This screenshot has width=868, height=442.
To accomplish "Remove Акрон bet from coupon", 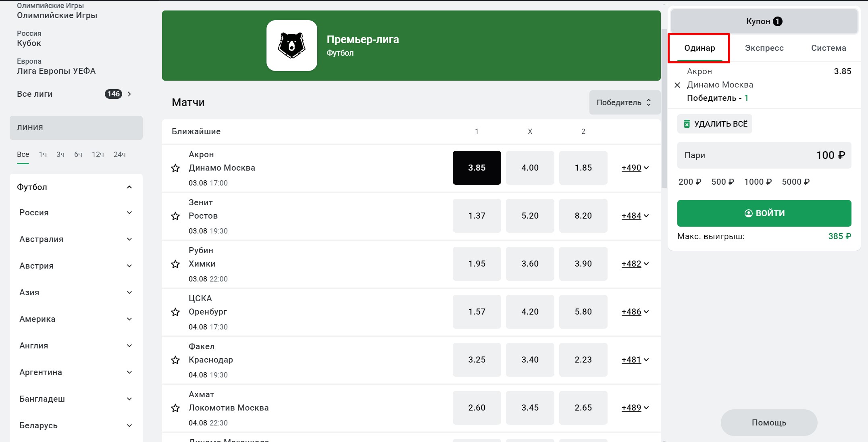I will pyautogui.click(x=677, y=85).
